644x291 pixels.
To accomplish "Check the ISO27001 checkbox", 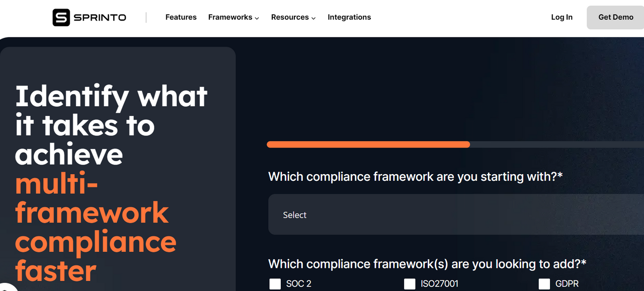I will click(410, 284).
